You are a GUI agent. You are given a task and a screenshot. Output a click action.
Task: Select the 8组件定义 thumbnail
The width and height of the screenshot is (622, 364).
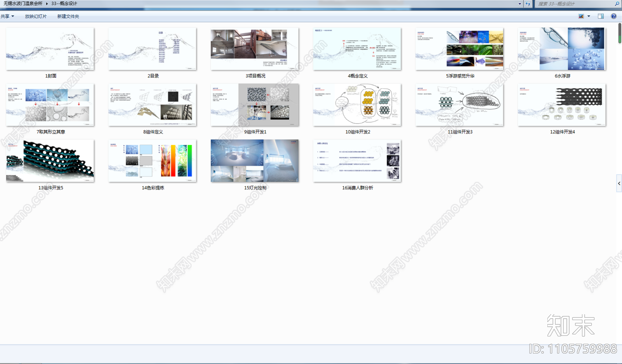pos(152,105)
